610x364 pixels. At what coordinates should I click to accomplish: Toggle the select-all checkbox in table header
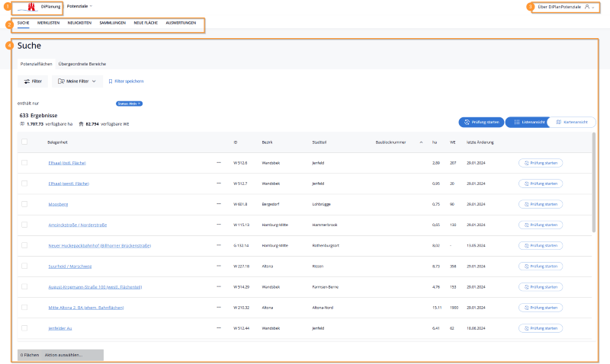click(x=24, y=142)
